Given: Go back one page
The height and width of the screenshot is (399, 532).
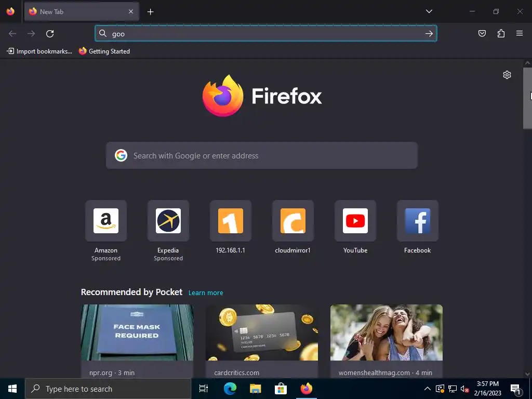Looking at the screenshot, I should 12,34.
